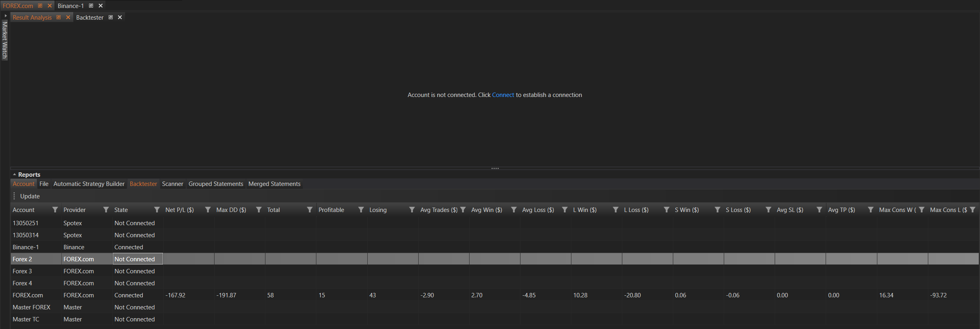Switch to the Scanner tab

tap(172, 184)
